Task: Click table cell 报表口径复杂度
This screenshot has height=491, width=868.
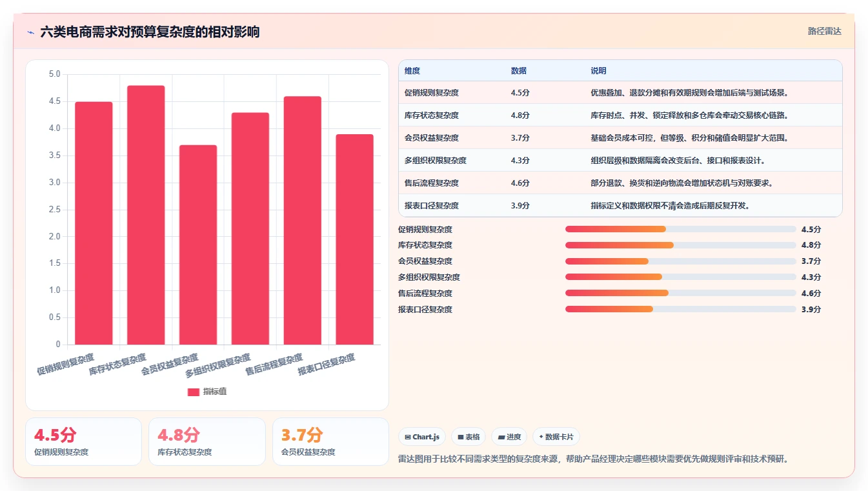Action: pos(432,206)
